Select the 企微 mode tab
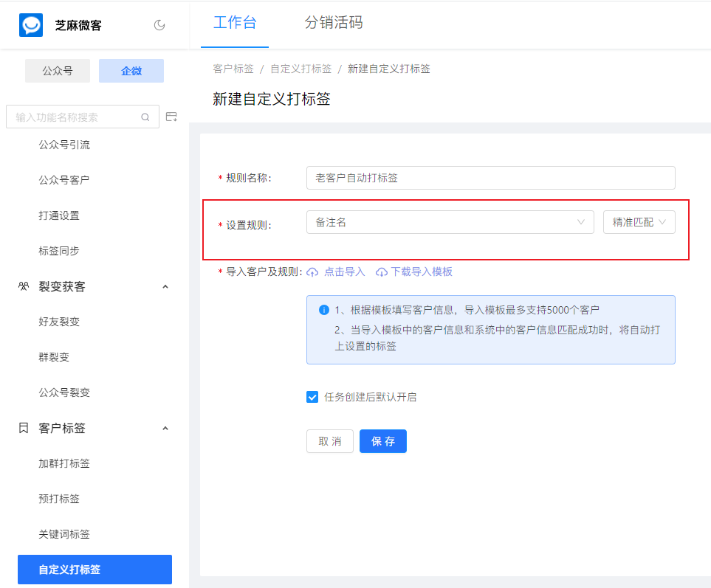The width and height of the screenshot is (711, 588). click(x=131, y=71)
